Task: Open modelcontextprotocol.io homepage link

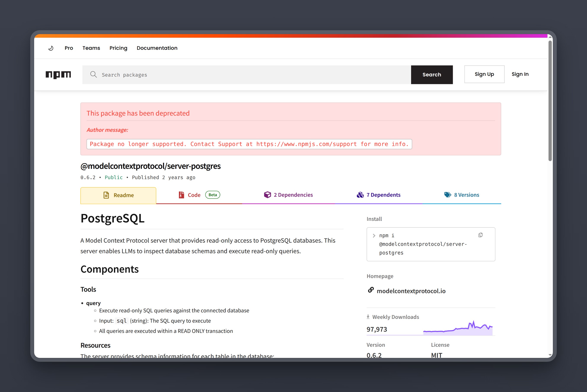Action: coord(411,291)
